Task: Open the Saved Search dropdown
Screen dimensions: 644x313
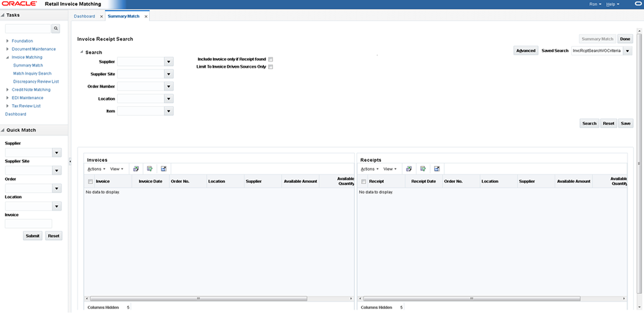Action: [627, 51]
